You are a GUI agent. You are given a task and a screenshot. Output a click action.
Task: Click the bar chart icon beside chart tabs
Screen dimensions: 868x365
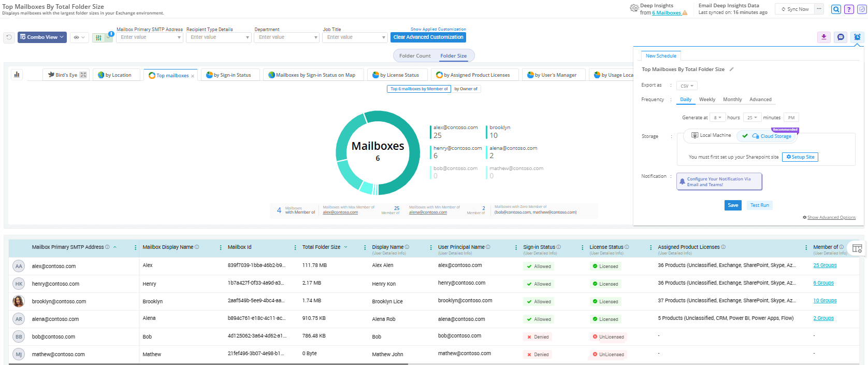(x=17, y=75)
